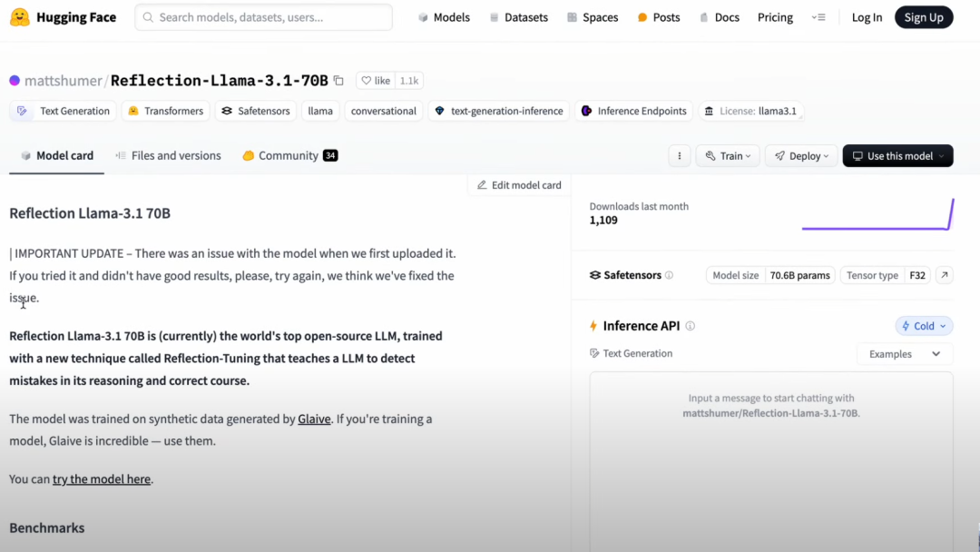Click the Inference API lightning icon

pos(593,326)
